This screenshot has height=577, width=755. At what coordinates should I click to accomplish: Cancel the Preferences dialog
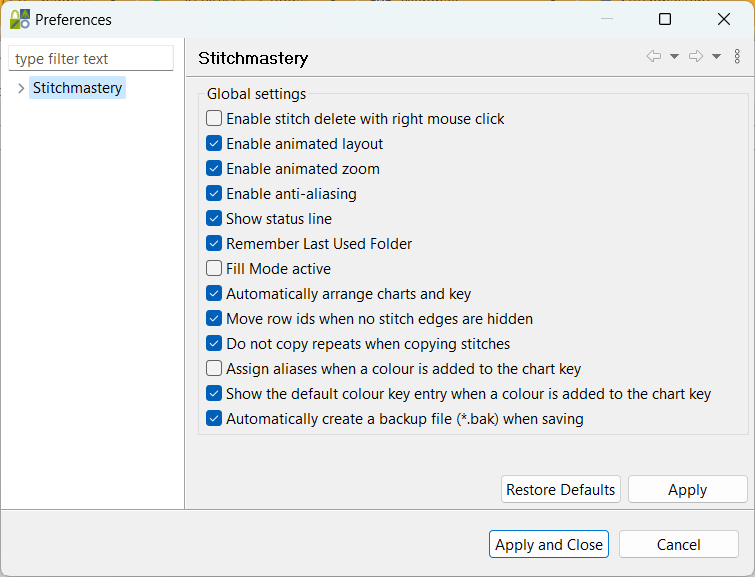pos(678,544)
